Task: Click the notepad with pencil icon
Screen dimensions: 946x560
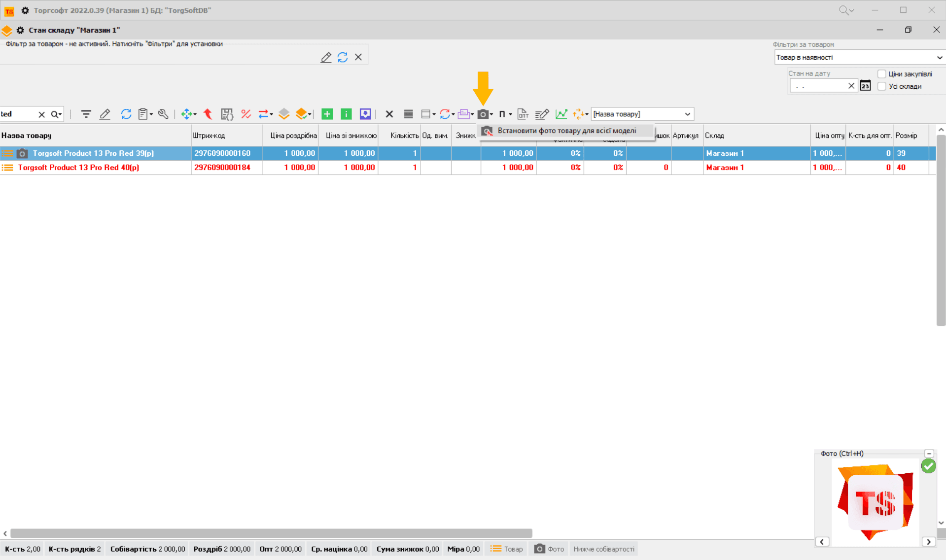Action: click(542, 114)
